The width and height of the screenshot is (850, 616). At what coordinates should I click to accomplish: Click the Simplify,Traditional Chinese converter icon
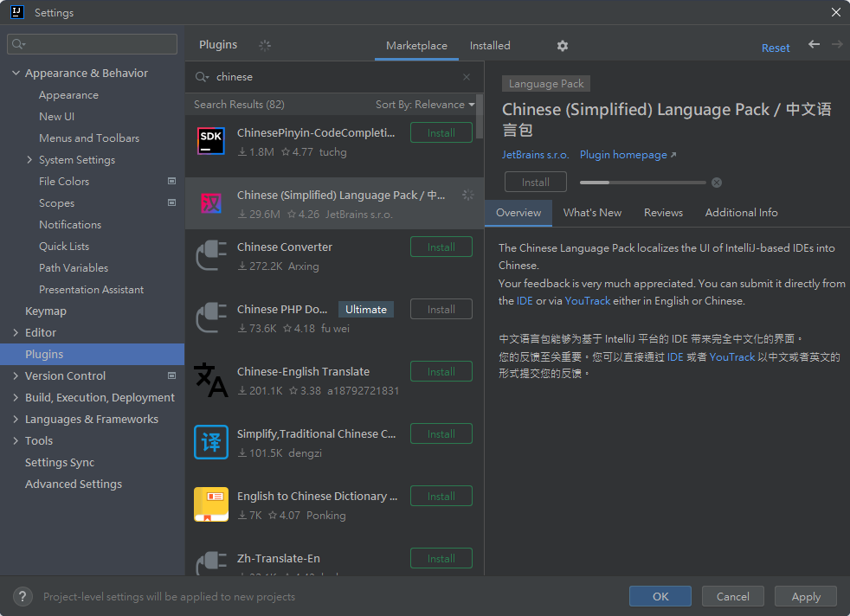coord(211,442)
